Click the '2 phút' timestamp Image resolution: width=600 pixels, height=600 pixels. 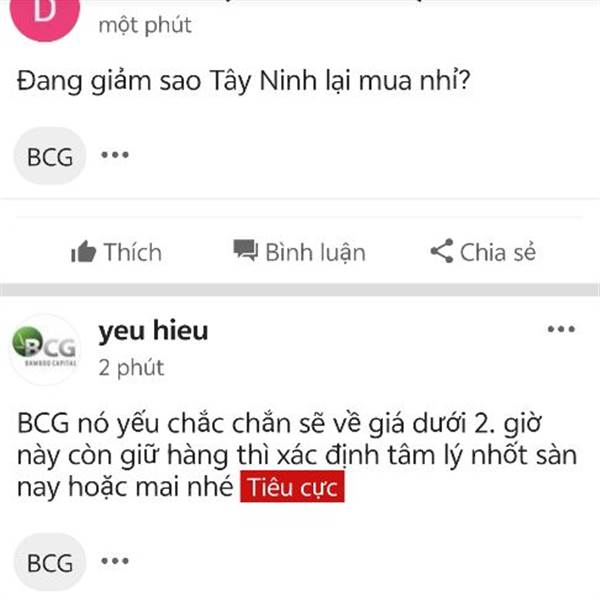(x=131, y=368)
